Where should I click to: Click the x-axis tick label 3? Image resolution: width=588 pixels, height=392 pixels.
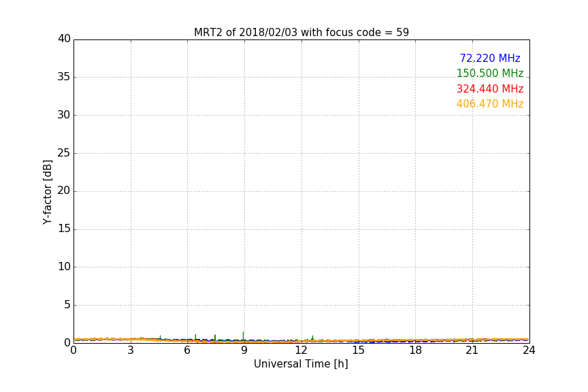(x=131, y=350)
